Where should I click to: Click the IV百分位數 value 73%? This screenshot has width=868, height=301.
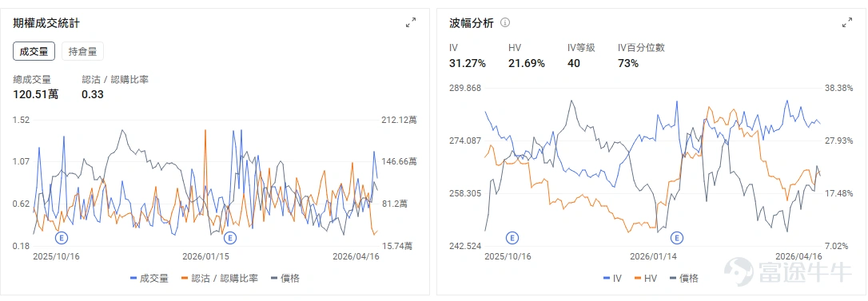pyautogui.click(x=627, y=63)
